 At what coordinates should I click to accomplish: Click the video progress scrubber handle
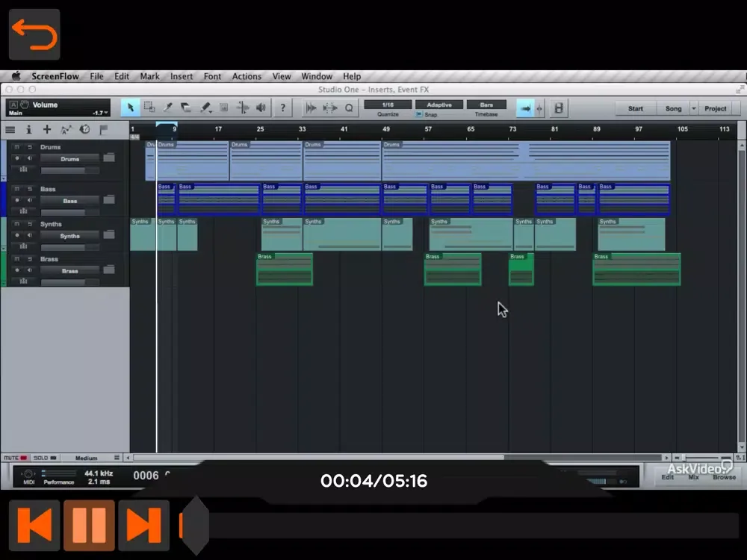pyautogui.click(x=196, y=526)
